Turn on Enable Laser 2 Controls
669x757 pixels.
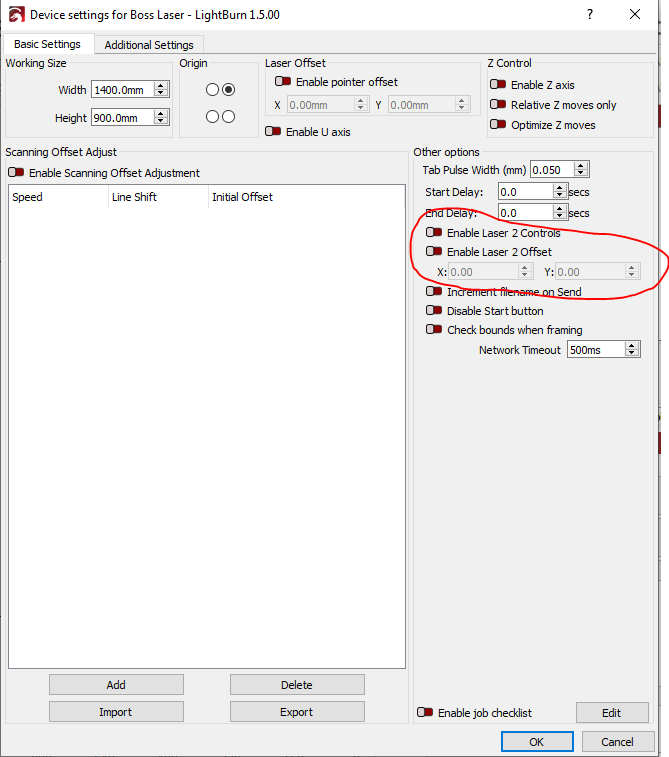click(434, 233)
